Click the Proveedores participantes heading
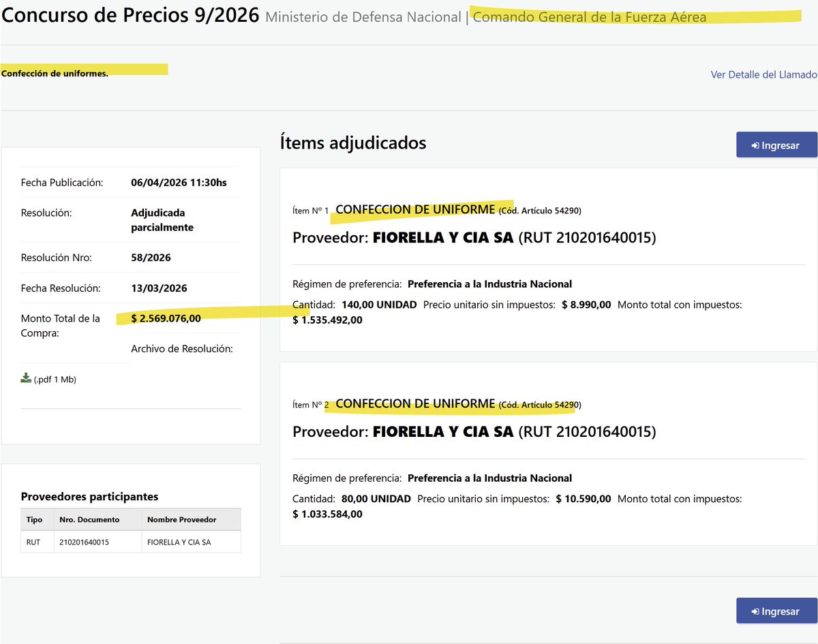Viewport: 818px width, 644px height. coord(89,497)
